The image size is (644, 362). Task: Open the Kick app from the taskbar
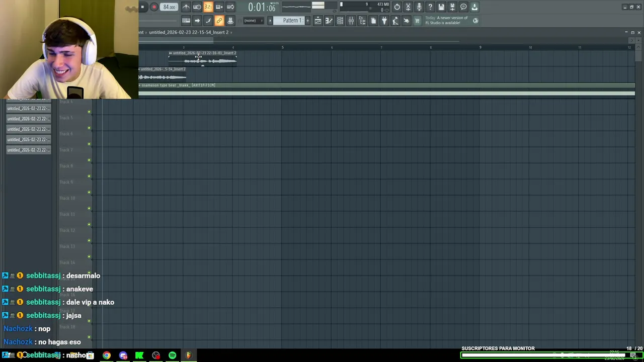coord(139,355)
